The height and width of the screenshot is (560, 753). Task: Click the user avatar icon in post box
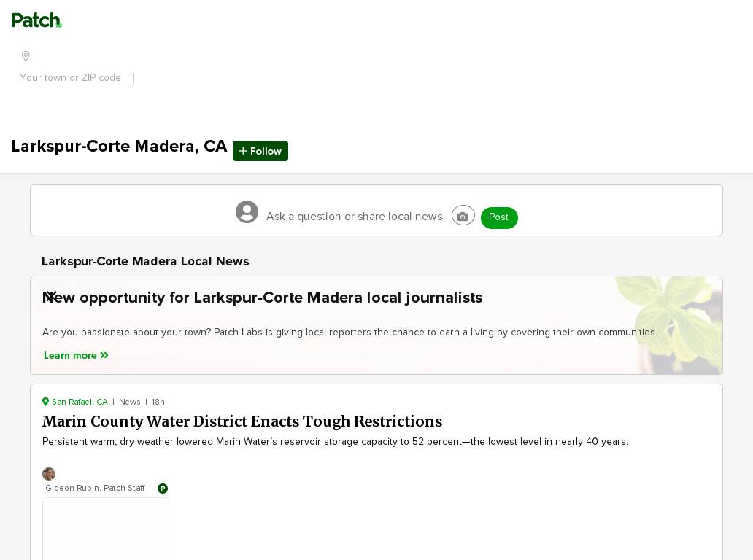click(x=247, y=211)
